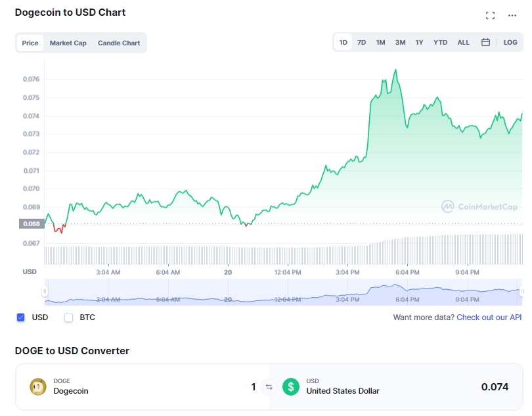This screenshot has height=416, width=532.
Task: Click the Dogecoin coin logo
Action: click(x=38, y=387)
